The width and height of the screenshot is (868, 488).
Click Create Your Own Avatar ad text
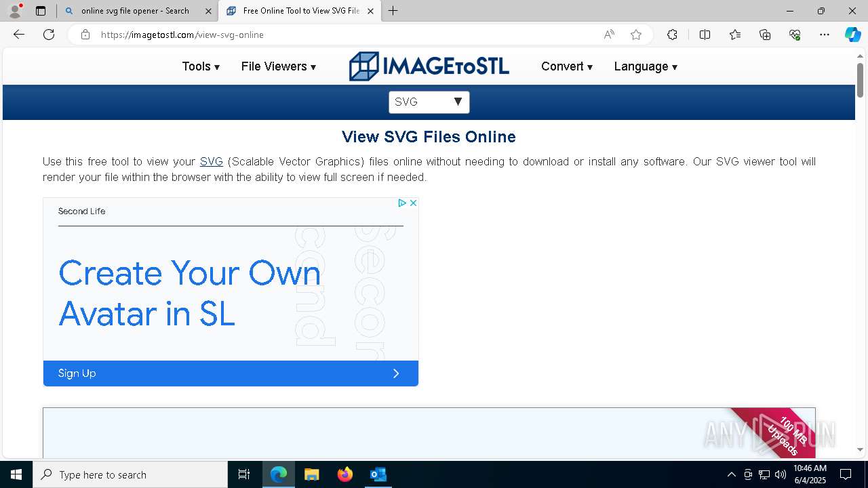190,293
